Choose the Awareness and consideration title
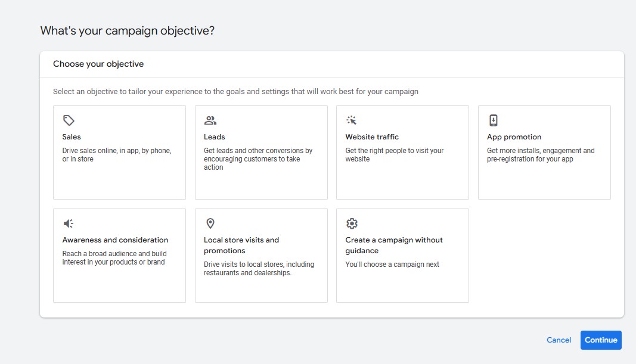 point(115,240)
